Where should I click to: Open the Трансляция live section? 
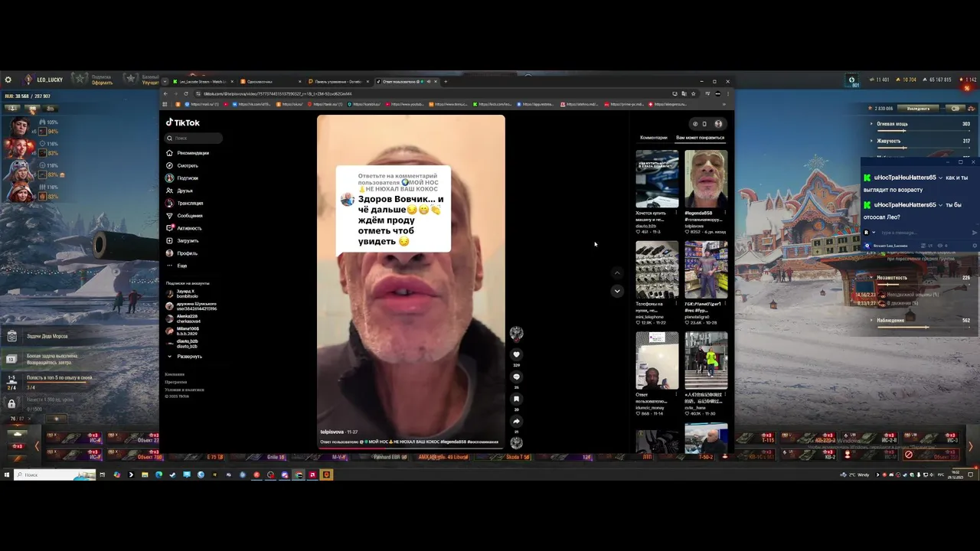click(185, 203)
